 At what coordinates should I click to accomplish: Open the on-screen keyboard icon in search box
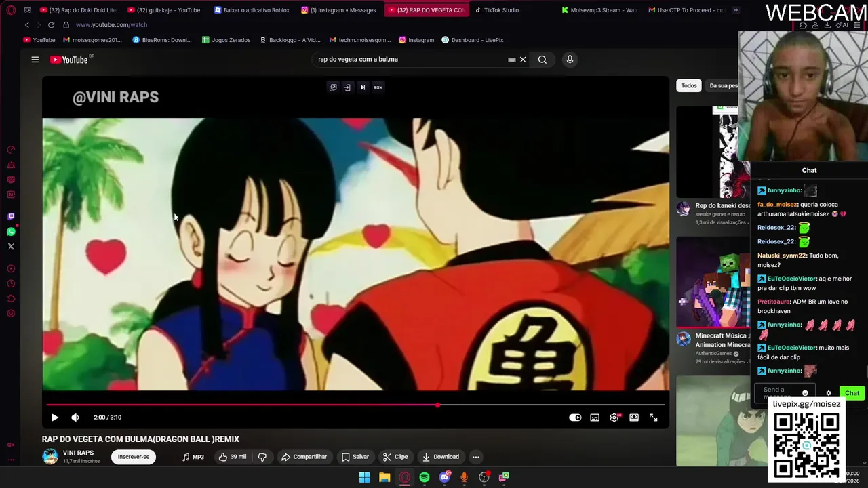[x=512, y=60]
